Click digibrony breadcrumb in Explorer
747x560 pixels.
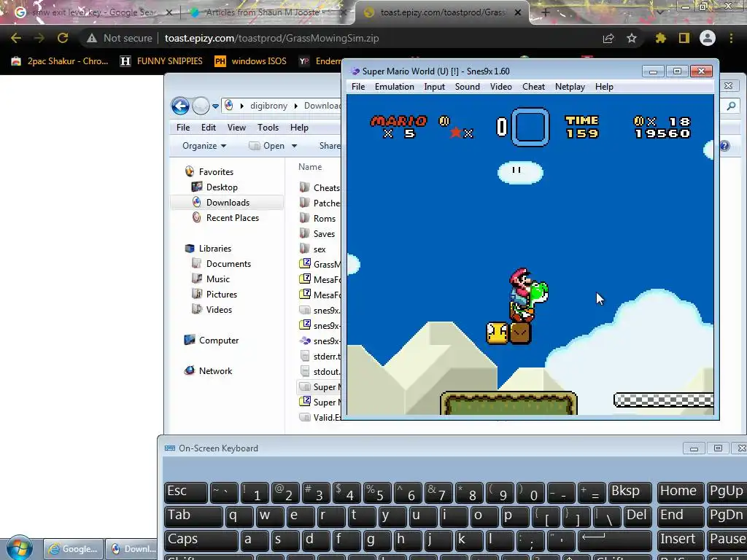click(x=268, y=106)
